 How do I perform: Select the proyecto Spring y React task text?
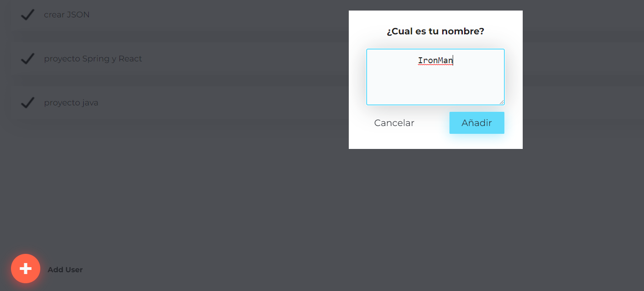(93, 59)
